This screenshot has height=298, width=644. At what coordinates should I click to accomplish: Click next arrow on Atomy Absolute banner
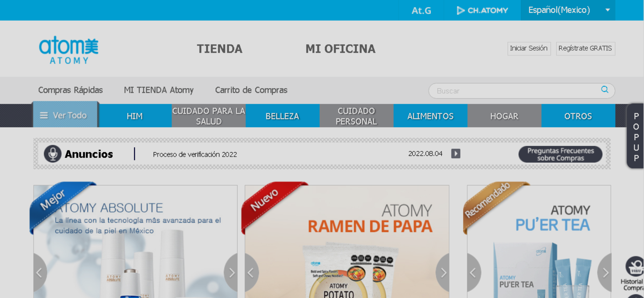(x=231, y=273)
